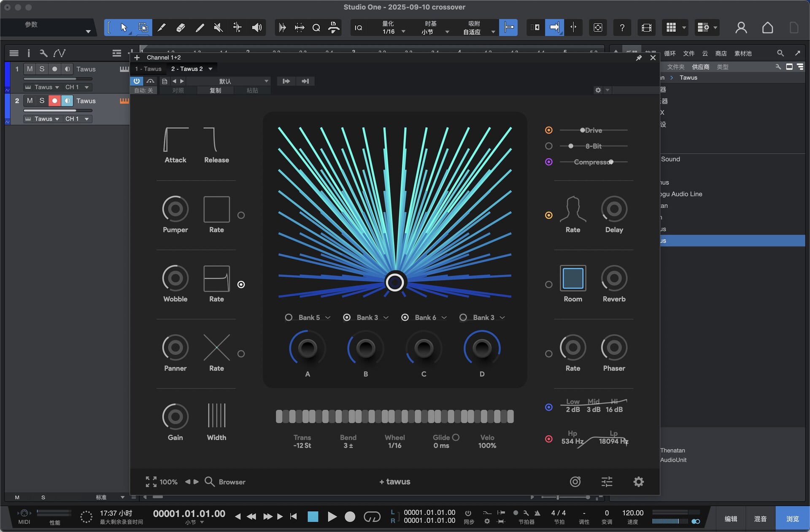Enable the Drive effect toggle

548,130
